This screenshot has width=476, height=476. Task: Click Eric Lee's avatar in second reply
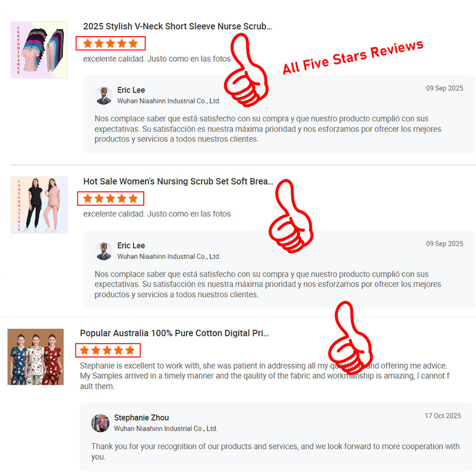(x=104, y=251)
